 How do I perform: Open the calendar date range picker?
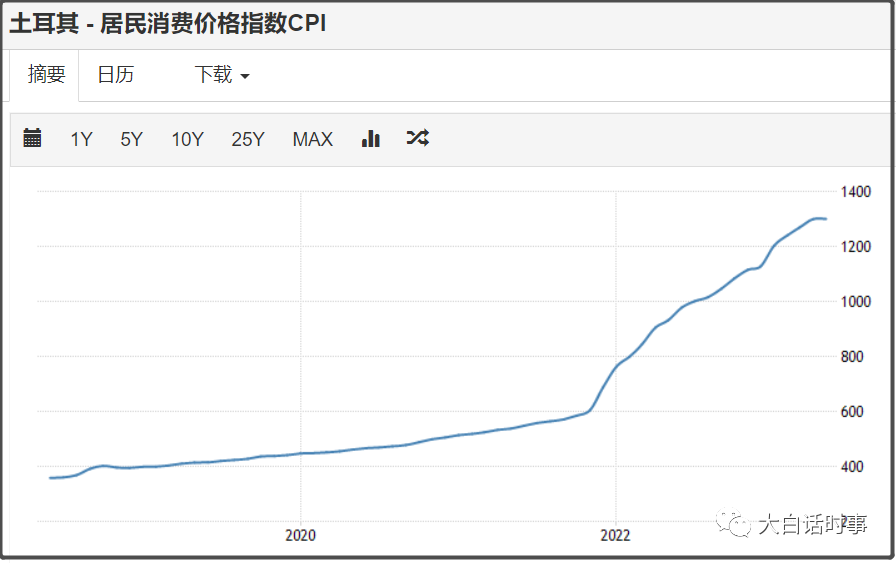point(32,138)
